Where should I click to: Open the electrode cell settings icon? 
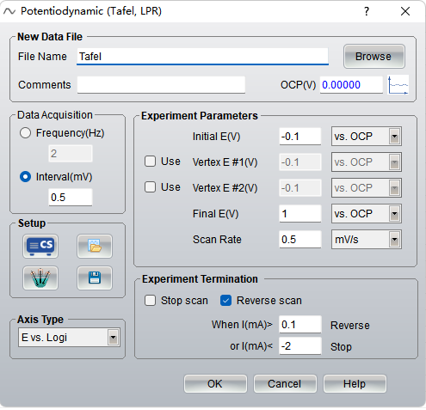tap(40, 278)
